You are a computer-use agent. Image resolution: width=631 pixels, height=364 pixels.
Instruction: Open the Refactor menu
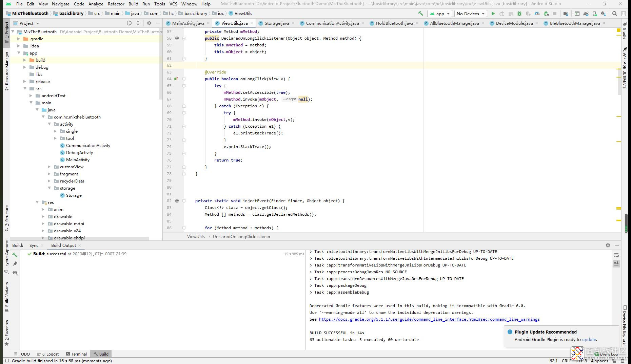[116, 4]
